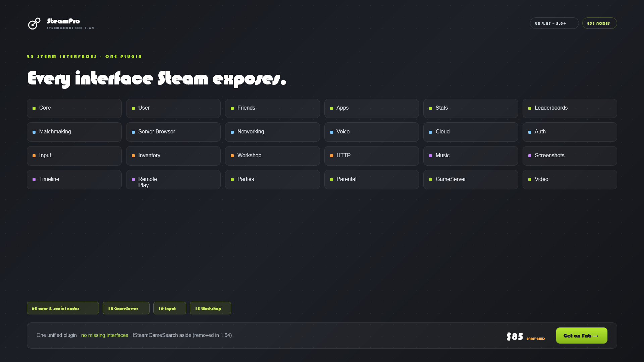Choose the HTTP interface card
644x362 pixels.
click(x=371, y=156)
